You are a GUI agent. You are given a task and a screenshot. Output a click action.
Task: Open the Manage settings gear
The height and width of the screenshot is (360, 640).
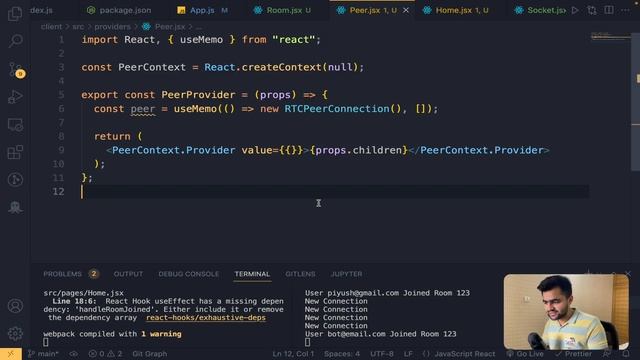click(15, 333)
